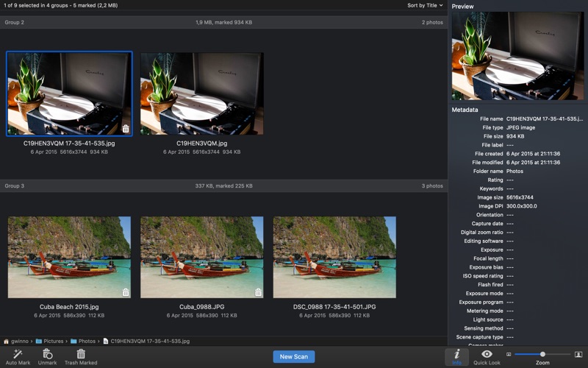This screenshot has height=368, width=588.
Task: Start a New Scan
Action: click(x=293, y=357)
